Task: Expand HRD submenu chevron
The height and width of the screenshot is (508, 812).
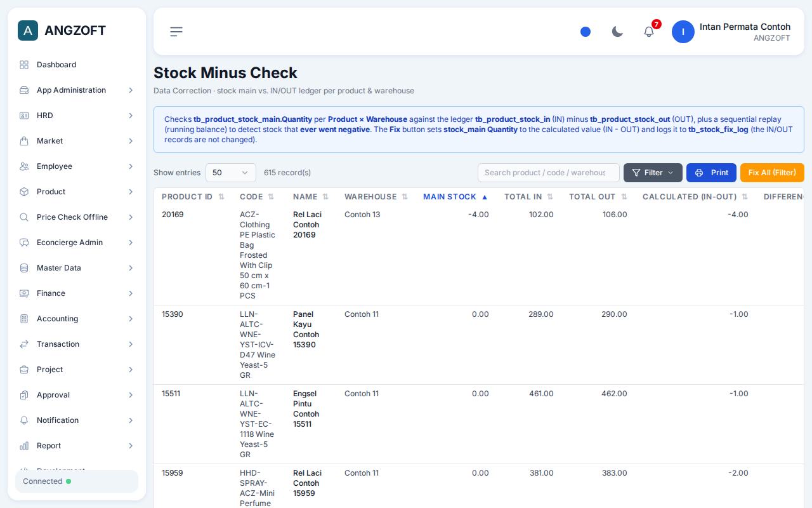Action: pos(131,116)
